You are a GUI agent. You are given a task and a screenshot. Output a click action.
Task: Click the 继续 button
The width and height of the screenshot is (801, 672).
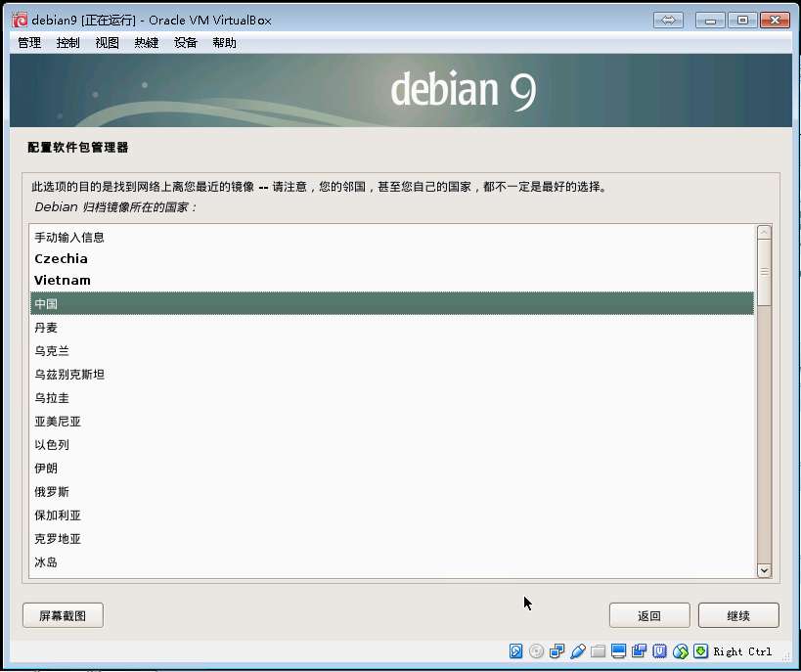(738, 615)
